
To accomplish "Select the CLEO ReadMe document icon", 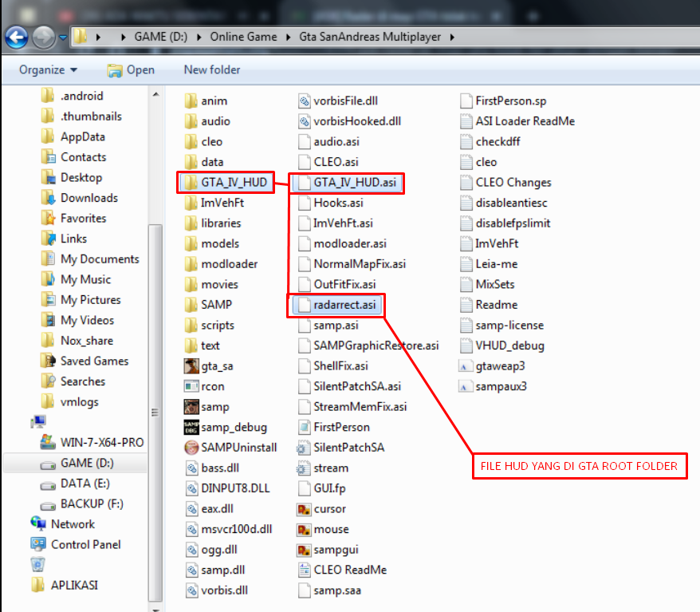I will (304, 570).
